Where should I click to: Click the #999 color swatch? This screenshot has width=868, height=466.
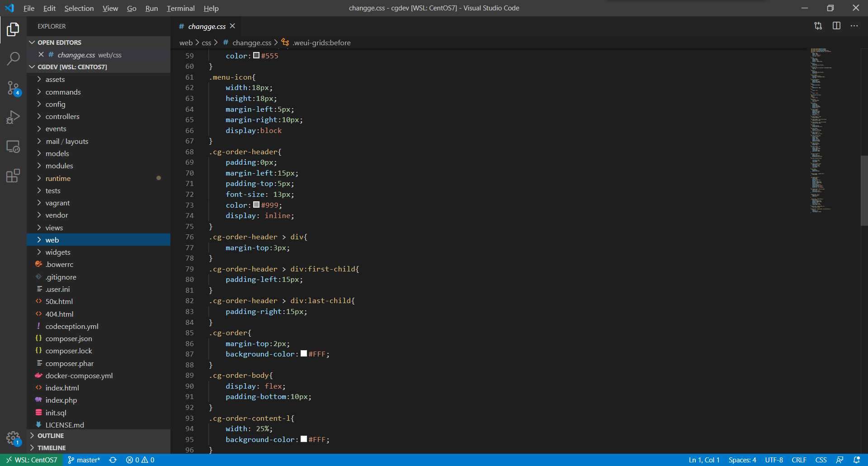point(256,205)
